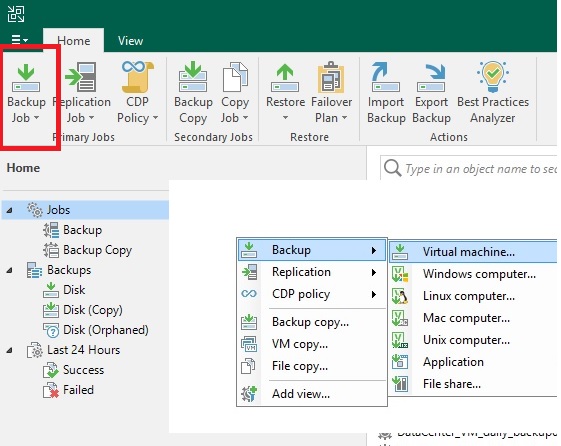Click the Restore up-arrow icon
561x446 pixels.
[x=285, y=77]
